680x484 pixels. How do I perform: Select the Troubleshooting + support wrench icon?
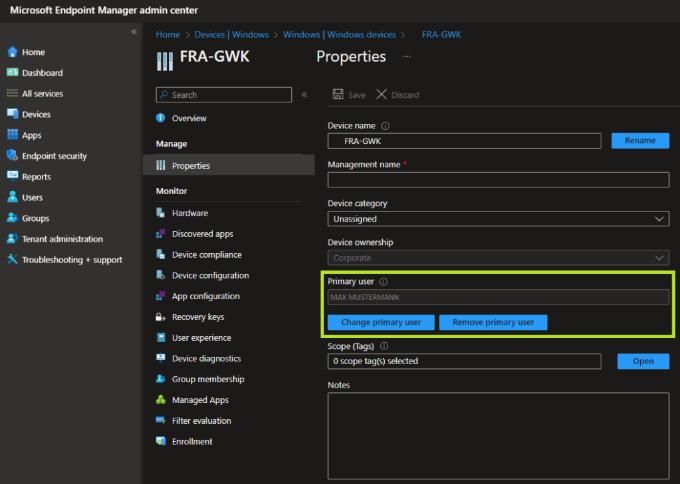click(x=12, y=260)
